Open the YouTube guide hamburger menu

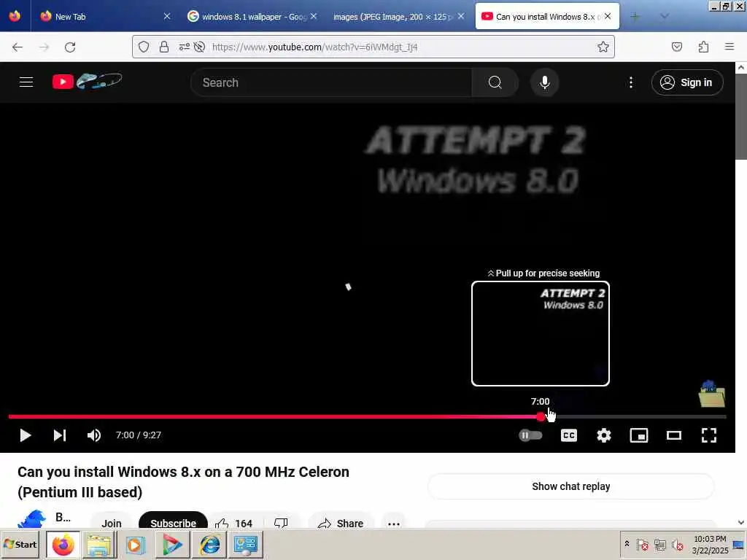26,82
